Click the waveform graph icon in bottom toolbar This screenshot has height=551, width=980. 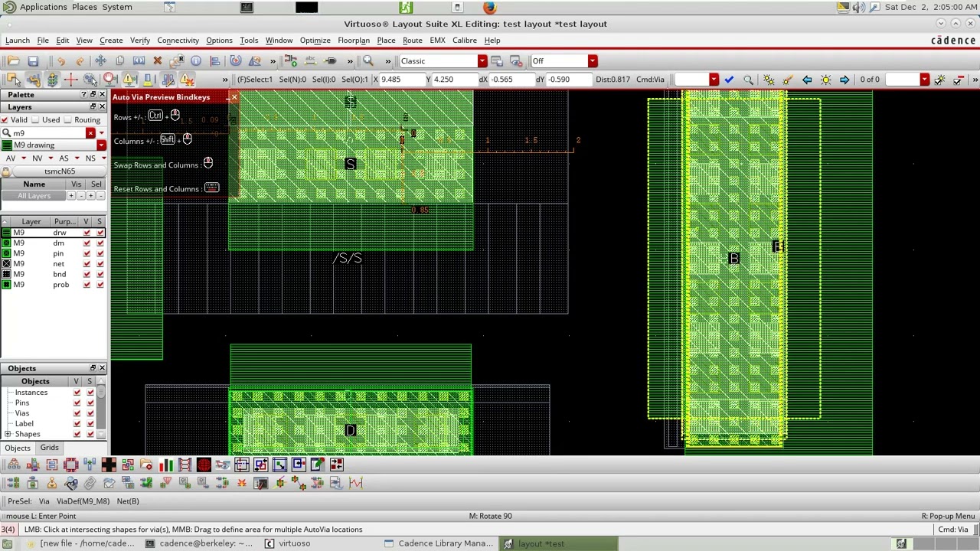(x=356, y=483)
